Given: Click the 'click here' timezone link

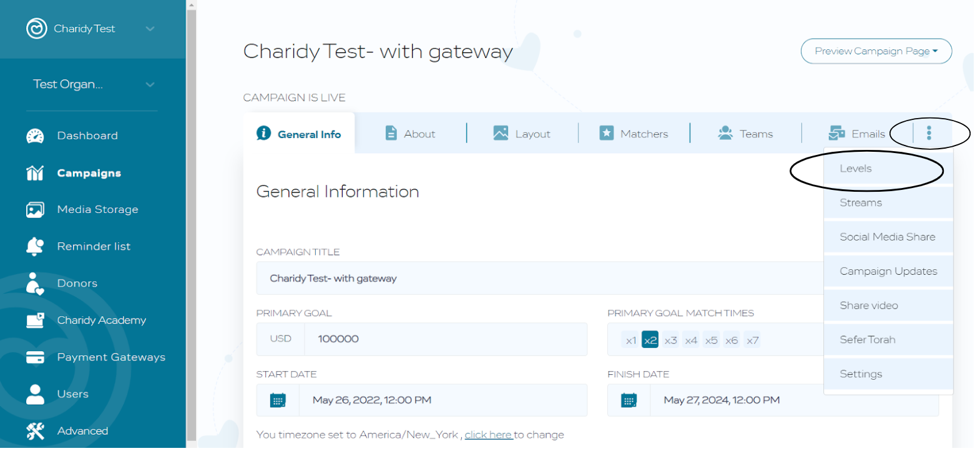Looking at the screenshot, I should pyautogui.click(x=489, y=435).
